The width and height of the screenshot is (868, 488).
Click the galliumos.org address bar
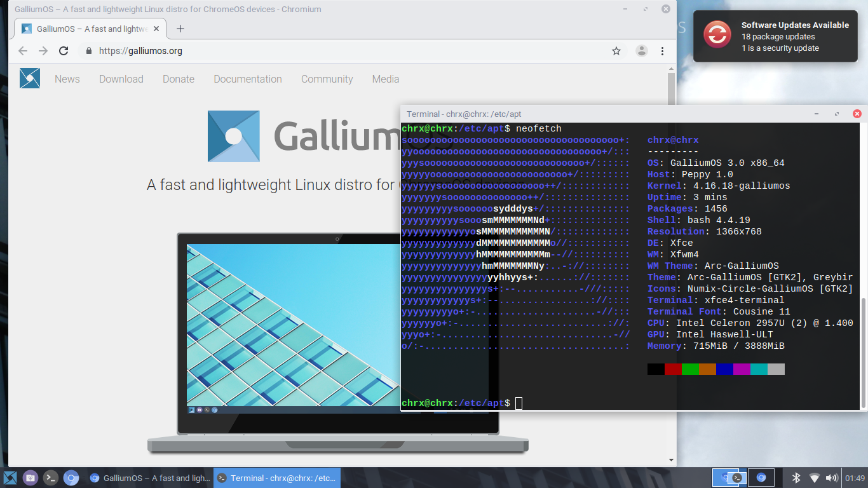pyautogui.click(x=353, y=51)
